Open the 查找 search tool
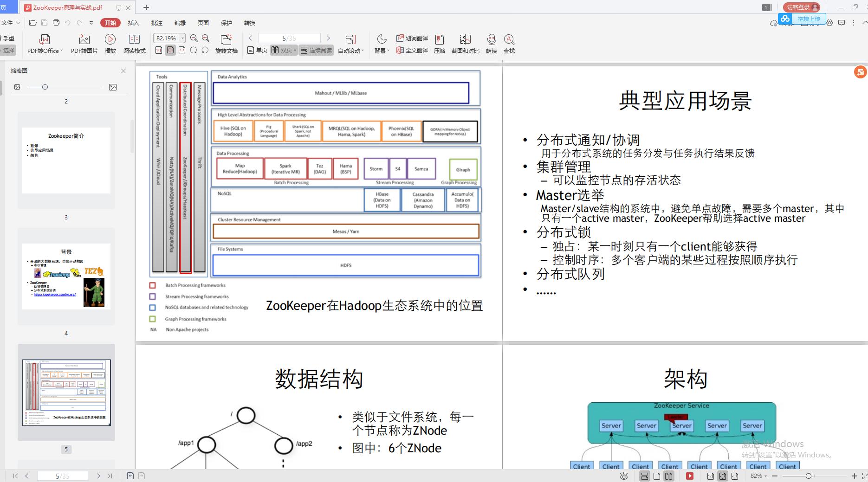The image size is (868, 482). pos(509,39)
